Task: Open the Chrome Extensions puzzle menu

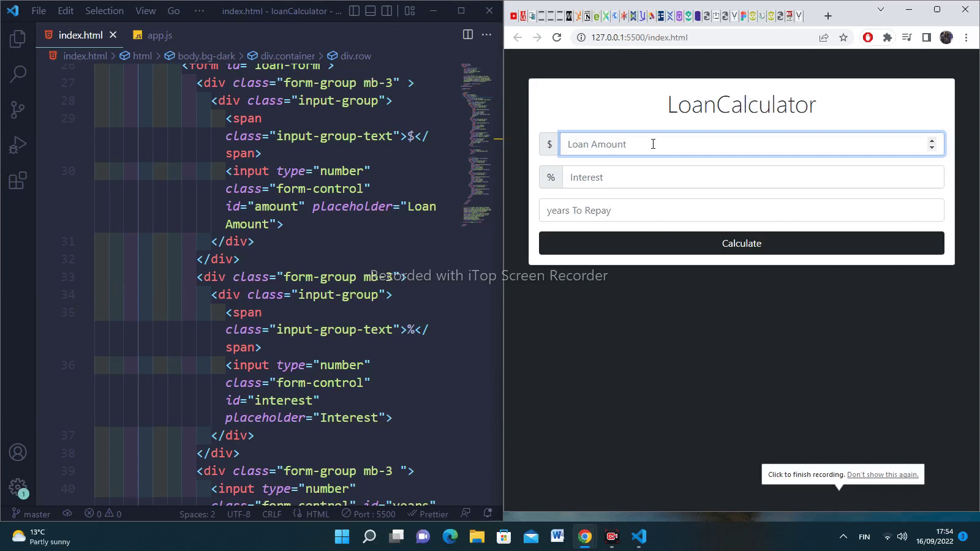Action: tap(887, 37)
